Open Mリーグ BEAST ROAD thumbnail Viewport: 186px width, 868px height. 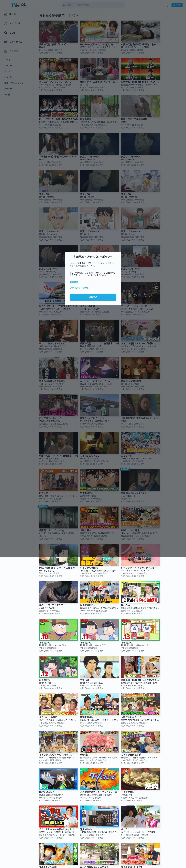coord(58,106)
